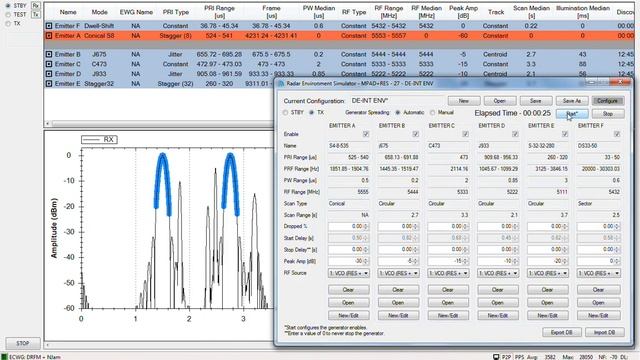The height and width of the screenshot is (360, 640).
Task: Click emitter table scrollbar left arrow
Action: [x=48, y=123]
